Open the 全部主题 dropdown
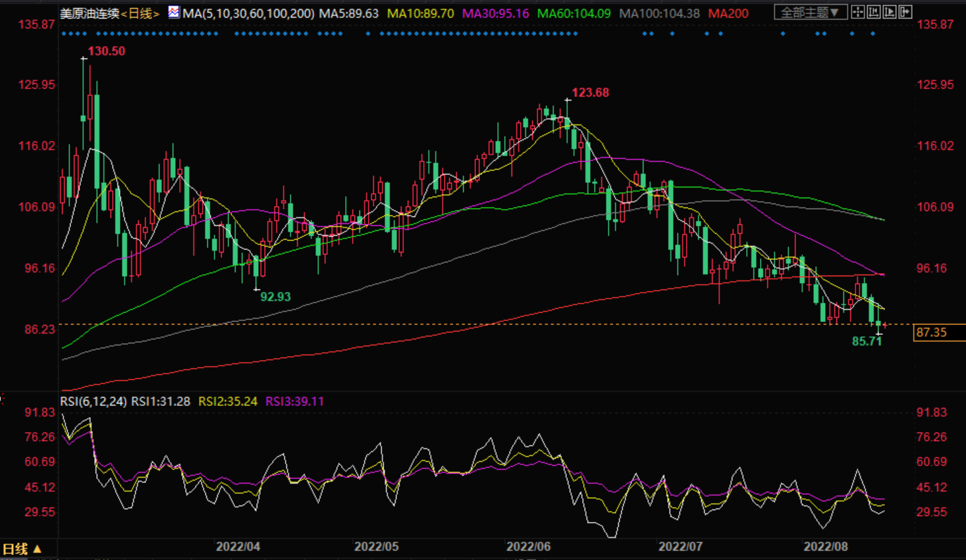This screenshot has height=560, width=966. [x=810, y=12]
